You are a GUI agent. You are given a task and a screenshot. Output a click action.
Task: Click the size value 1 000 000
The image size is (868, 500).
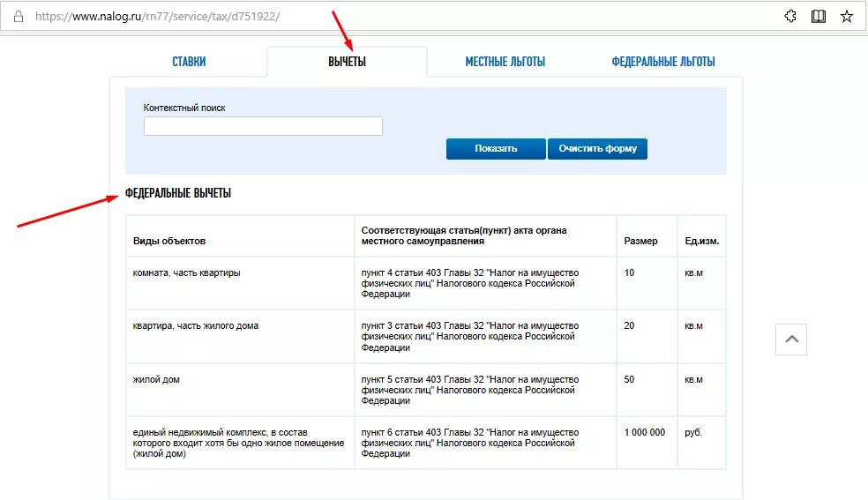(x=644, y=432)
